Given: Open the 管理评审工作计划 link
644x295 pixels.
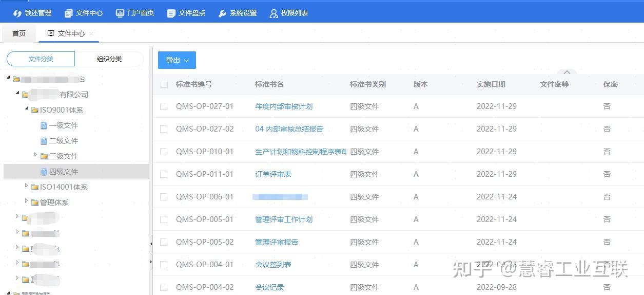Looking at the screenshot, I should pyautogui.click(x=284, y=219).
